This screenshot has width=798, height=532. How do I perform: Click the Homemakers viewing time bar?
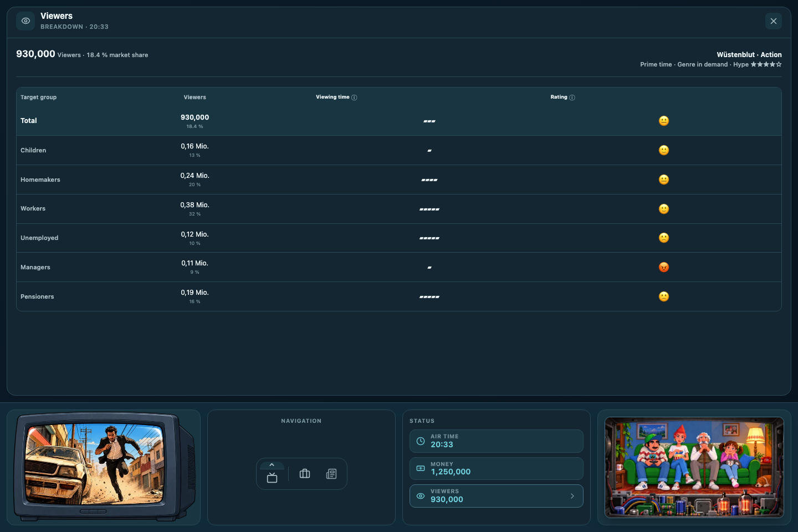pos(429,180)
